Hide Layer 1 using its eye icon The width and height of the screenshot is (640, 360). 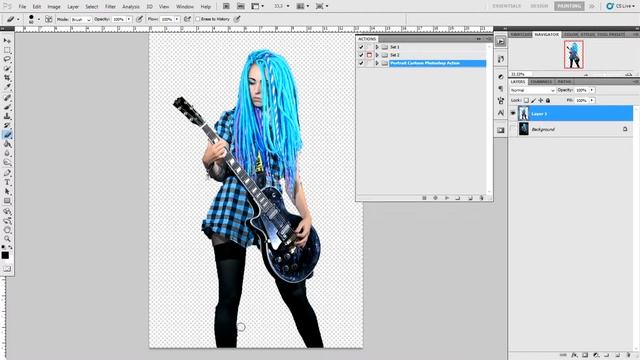[x=513, y=113]
